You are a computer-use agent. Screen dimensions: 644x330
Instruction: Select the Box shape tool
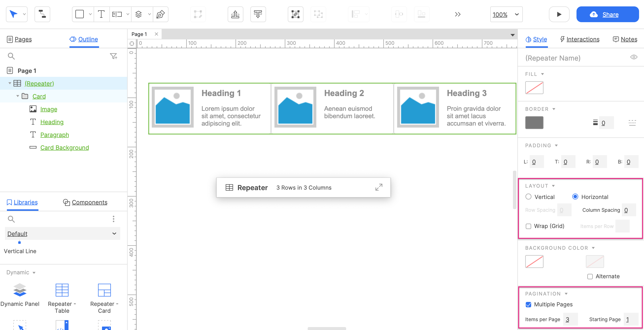[80, 14]
